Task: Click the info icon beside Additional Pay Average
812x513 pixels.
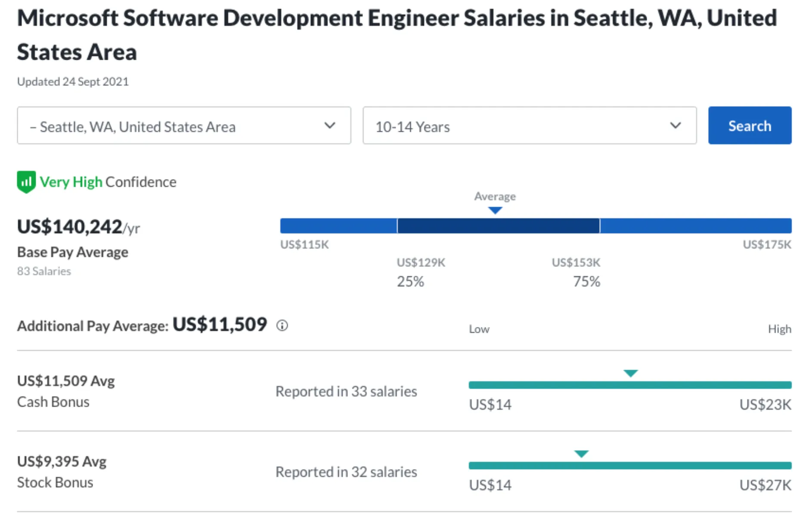Action: [282, 326]
